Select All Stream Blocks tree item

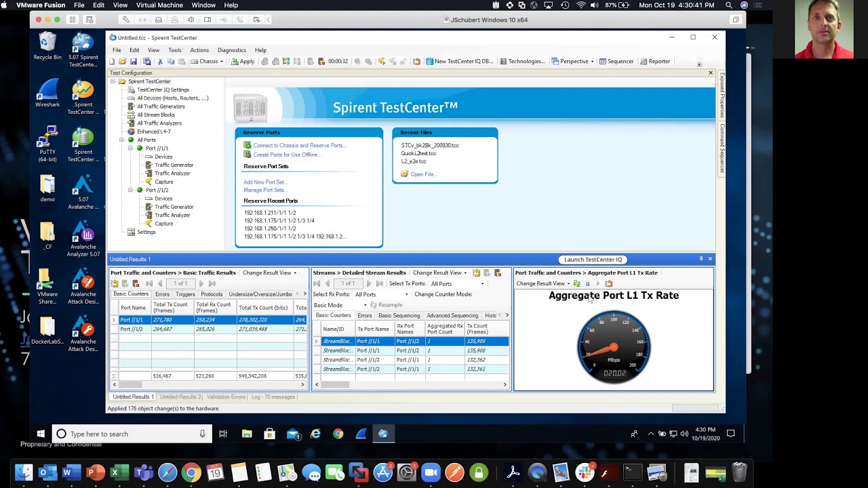coord(156,115)
